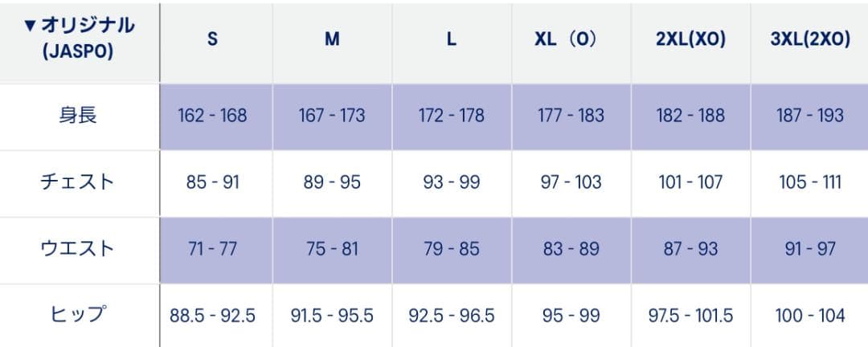Click the 105 - 111 chest cell
868x347 pixels.
(x=810, y=182)
